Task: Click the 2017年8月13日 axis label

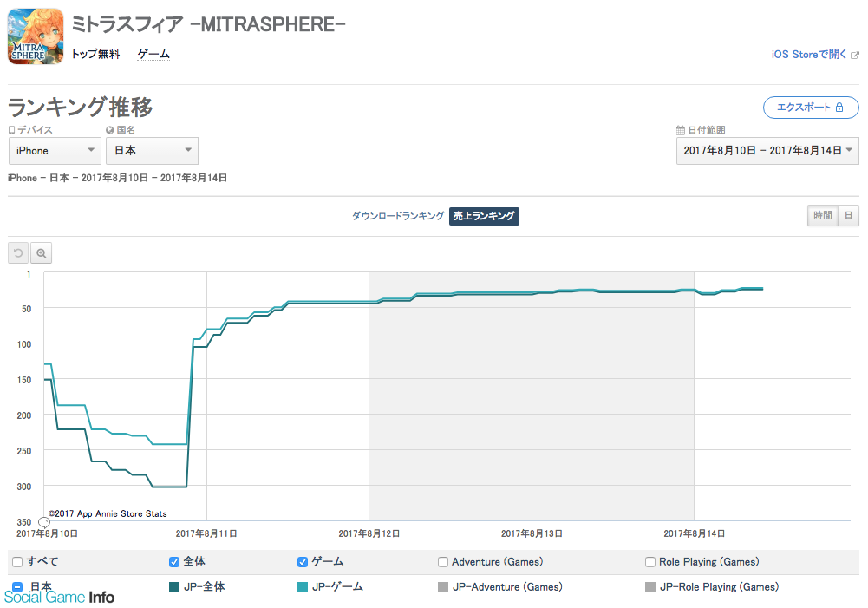Action: (x=532, y=533)
